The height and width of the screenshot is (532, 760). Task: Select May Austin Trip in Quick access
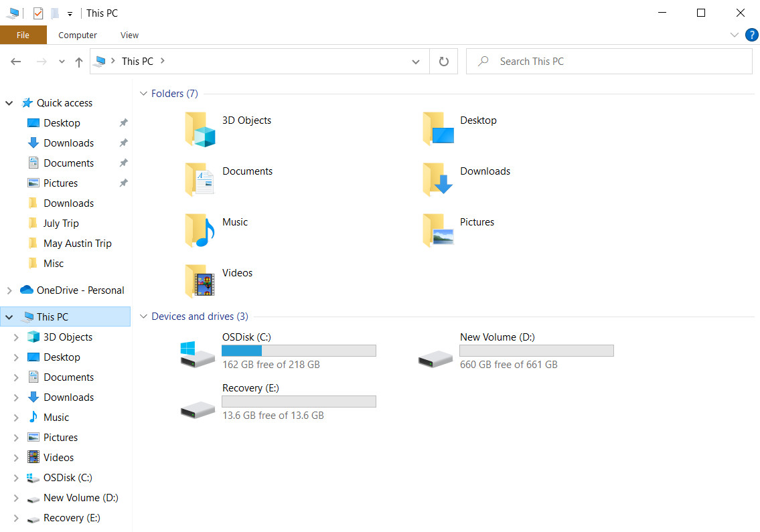[x=78, y=243]
